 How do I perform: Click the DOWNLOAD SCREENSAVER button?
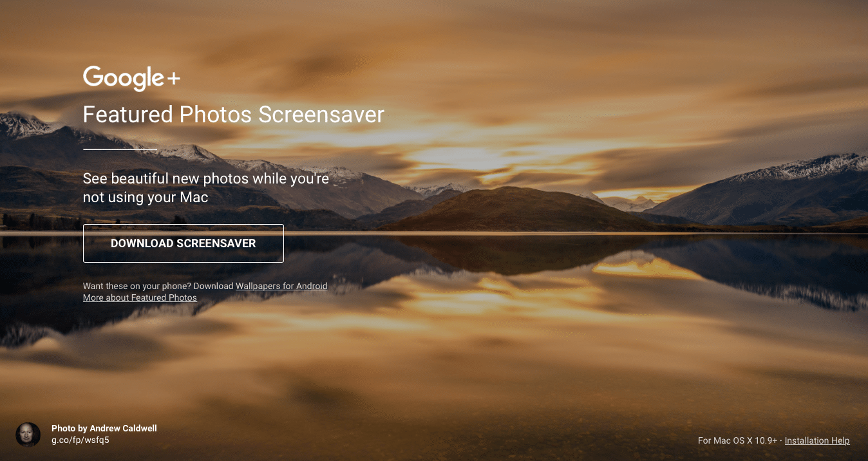(183, 243)
